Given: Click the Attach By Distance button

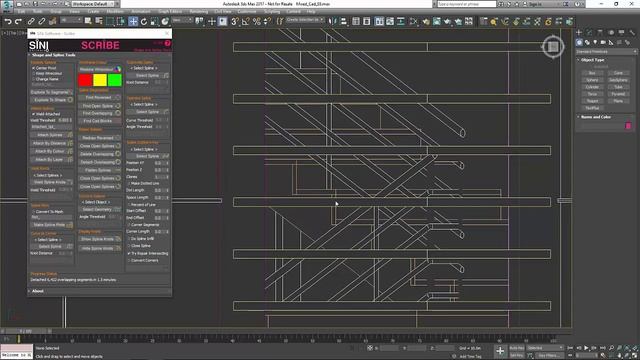Looking at the screenshot, I should point(52,143).
